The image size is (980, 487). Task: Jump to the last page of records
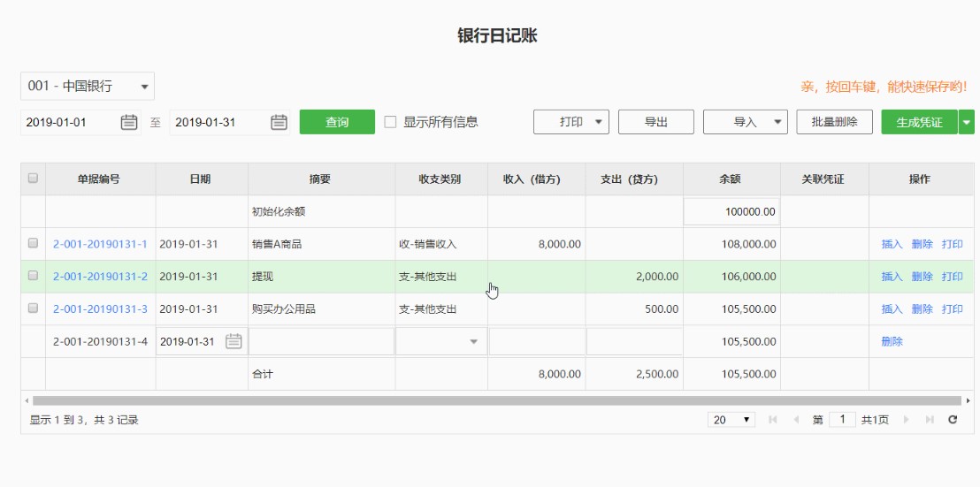tap(930, 420)
